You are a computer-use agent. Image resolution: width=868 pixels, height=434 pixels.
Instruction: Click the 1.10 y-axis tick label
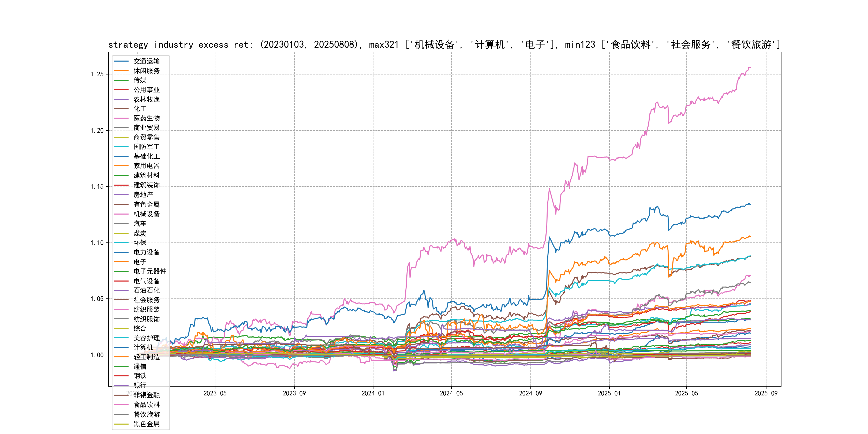[x=97, y=243]
